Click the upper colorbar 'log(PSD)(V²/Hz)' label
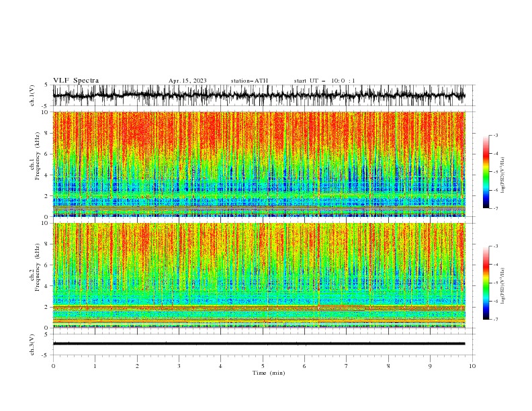The width and height of the screenshot is (532, 411). (503, 175)
